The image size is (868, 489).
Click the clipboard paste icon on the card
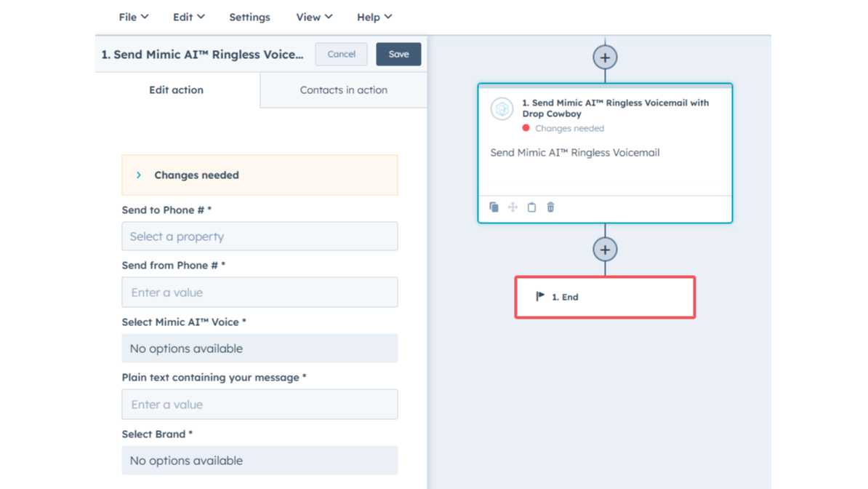pyautogui.click(x=531, y=207)
